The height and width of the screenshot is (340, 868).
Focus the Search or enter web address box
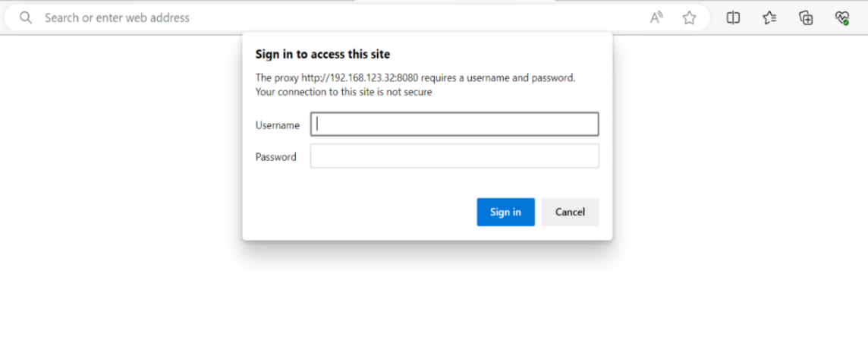point(343,17)
